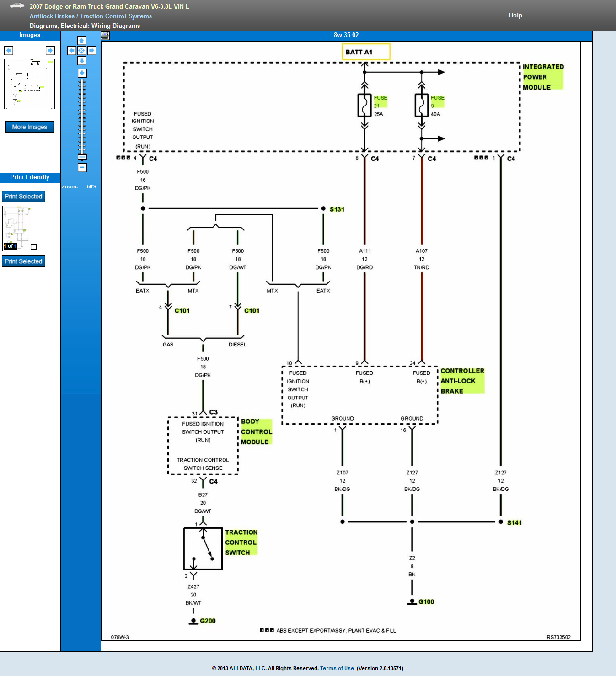
Task: Tick the checkbox on the print thumbnail
Action: click(33, 247)
